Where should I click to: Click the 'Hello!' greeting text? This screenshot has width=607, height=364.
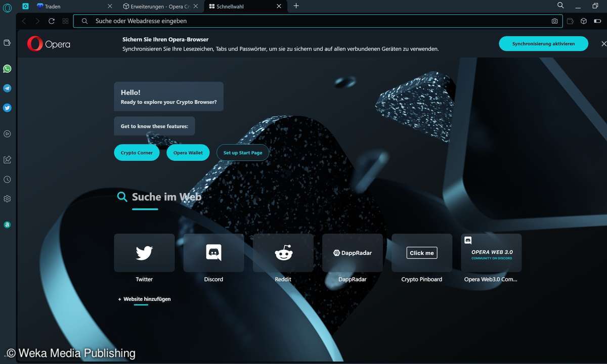point(131,93)
